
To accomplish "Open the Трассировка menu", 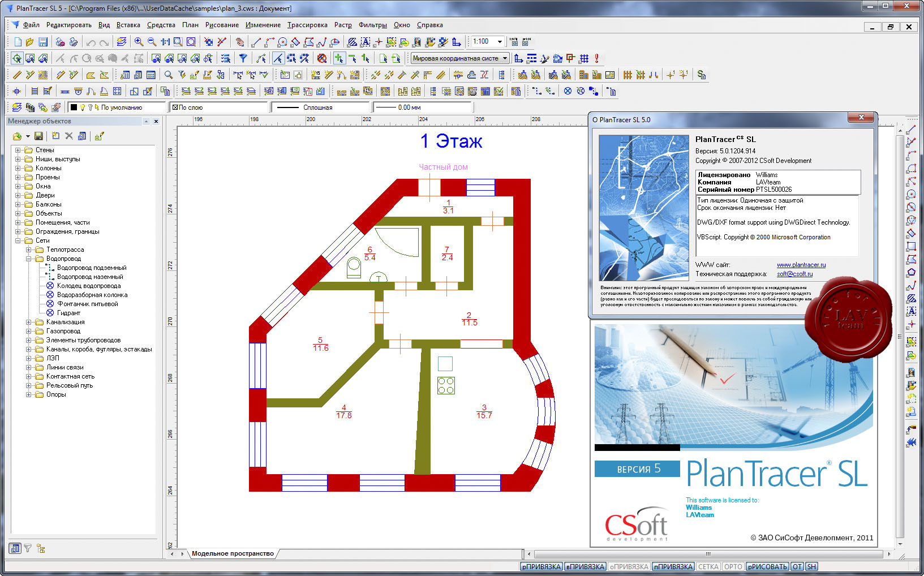I will pyautogui.click(x=307, y=25).
